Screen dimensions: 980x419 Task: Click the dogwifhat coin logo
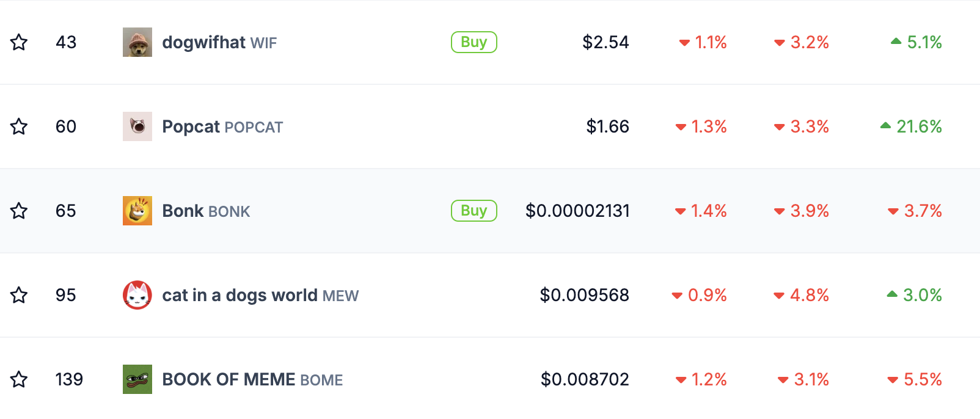pos(137,42)
